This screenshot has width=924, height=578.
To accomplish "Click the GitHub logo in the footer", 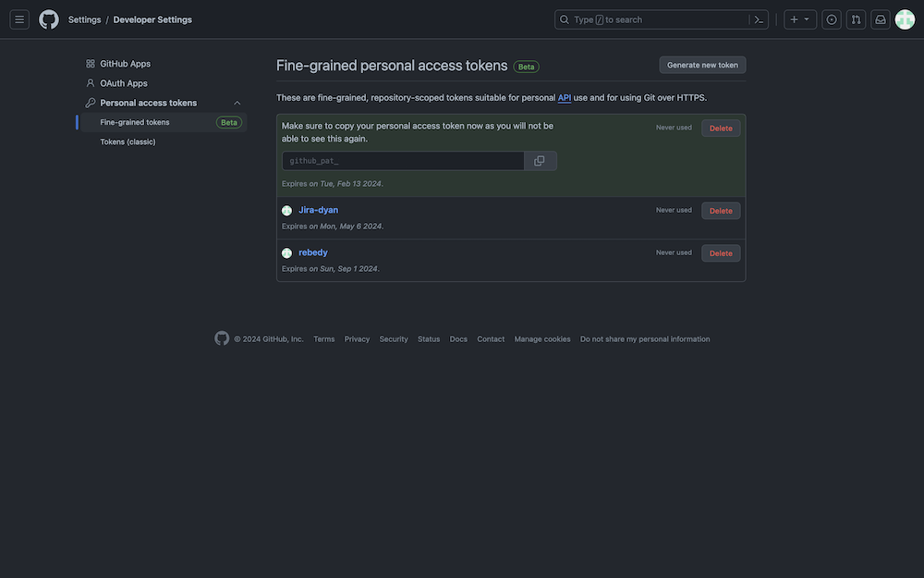I will pos(222,338).
